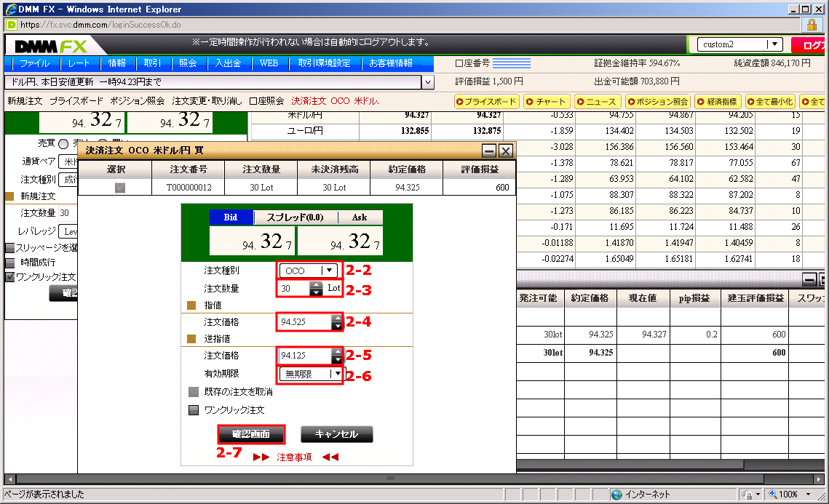Click the 確認画面 button
The height and width of the screenshot is (504, 829).
(251, 434)
